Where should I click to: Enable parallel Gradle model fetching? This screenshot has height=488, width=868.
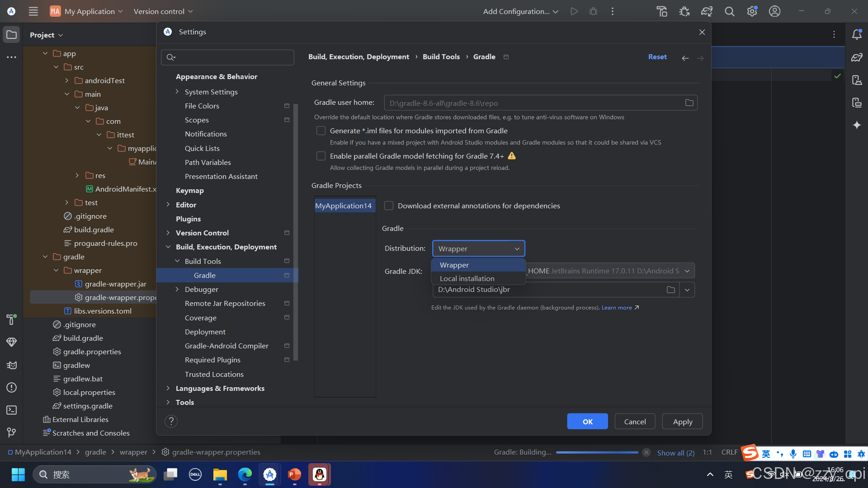pyautogui.click(x=321, y=156)
